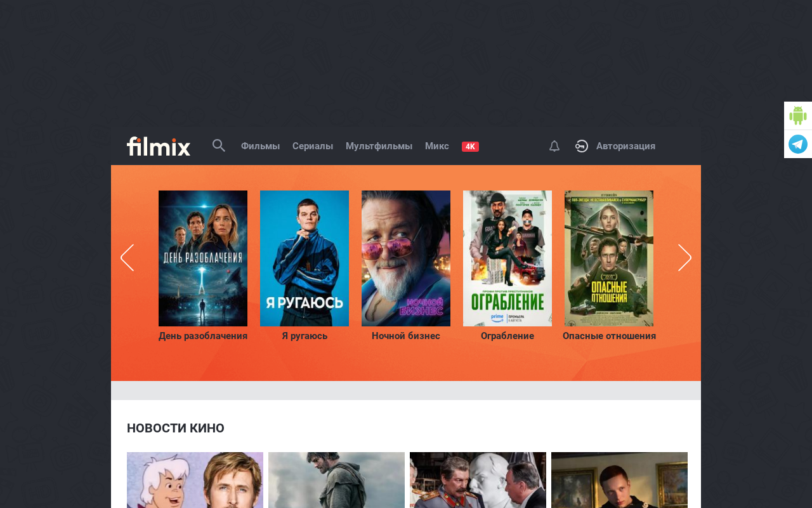812x508 pixels.
Task: Open the Android app icon
Action: [798, 116]
